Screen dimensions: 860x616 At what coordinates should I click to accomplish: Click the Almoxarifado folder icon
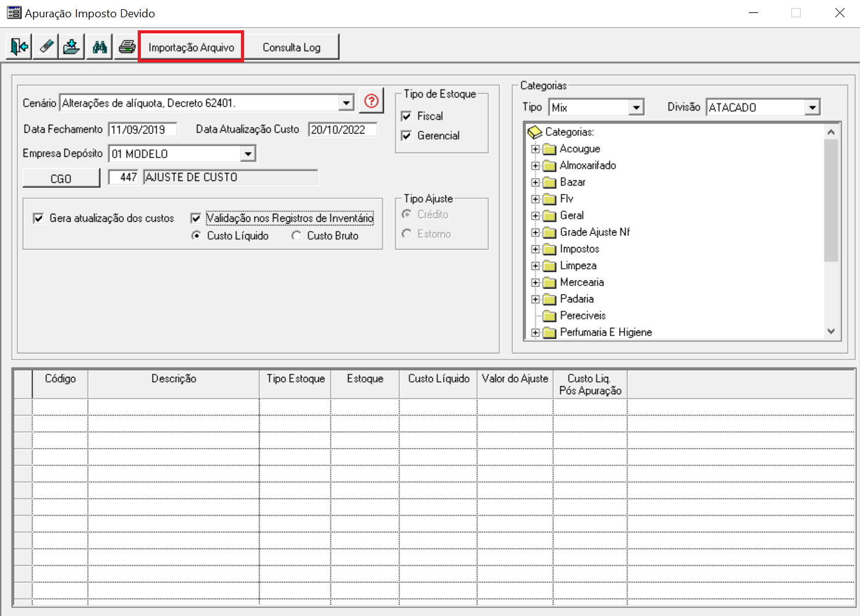[x=549, y=166]
